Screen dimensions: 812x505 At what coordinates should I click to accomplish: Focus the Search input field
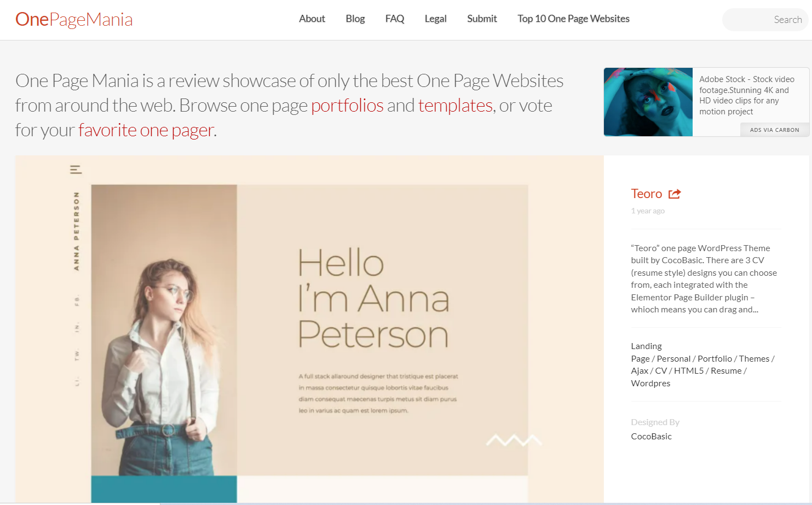click(765, 20)
